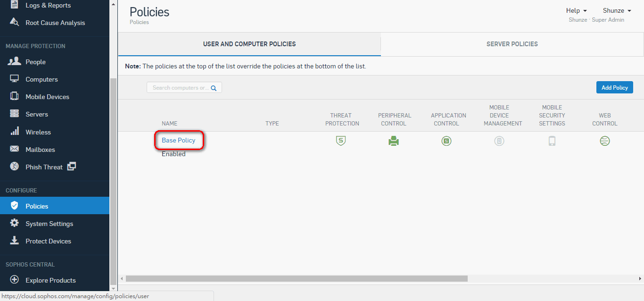The height and width of the screenshot is (301, 644).
Task: Click the Protect Devices download icon
Action: coord(15,241)
